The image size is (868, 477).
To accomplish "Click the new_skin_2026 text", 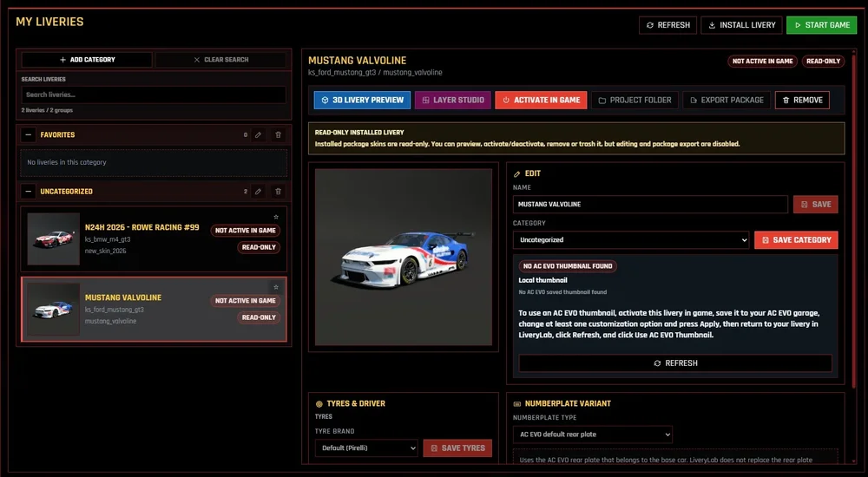I will pos(105,251).
